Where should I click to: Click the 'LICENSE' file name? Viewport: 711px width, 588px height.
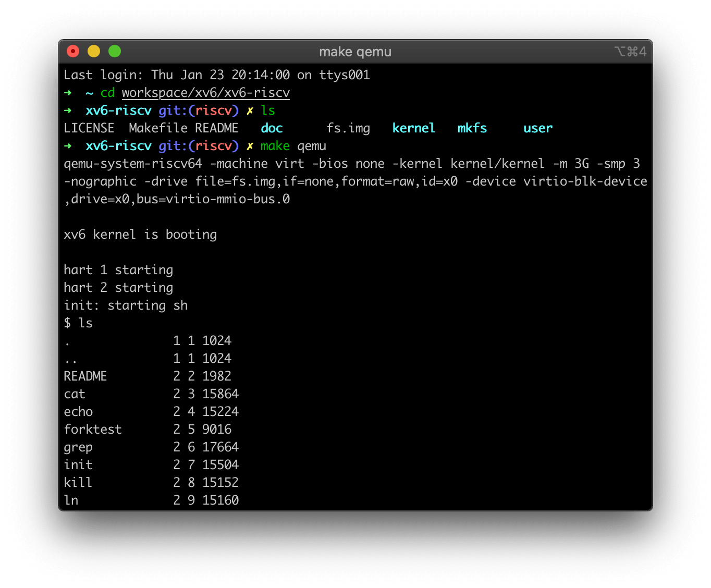(x=89, y=128)
